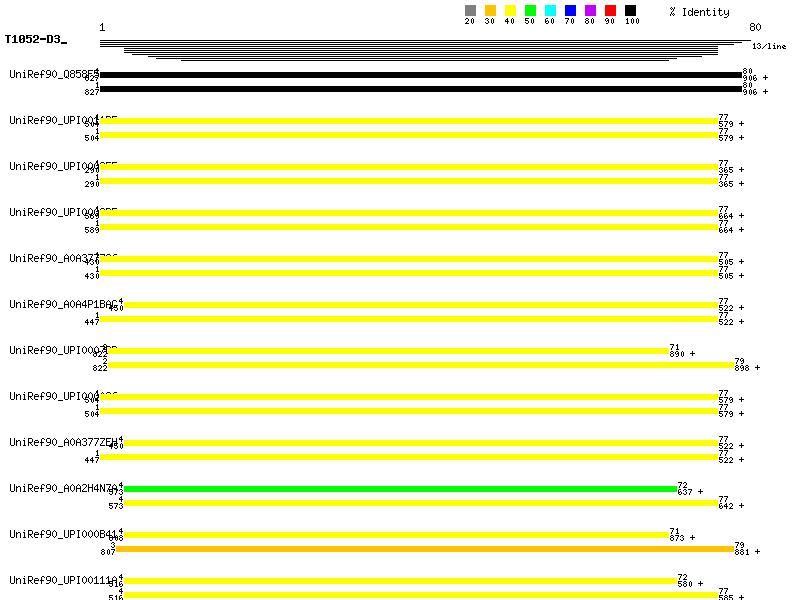Viewport: 800px width, 600px height.
Task: Click the gray 20% identity swatch
Action: tap(470, 11)
